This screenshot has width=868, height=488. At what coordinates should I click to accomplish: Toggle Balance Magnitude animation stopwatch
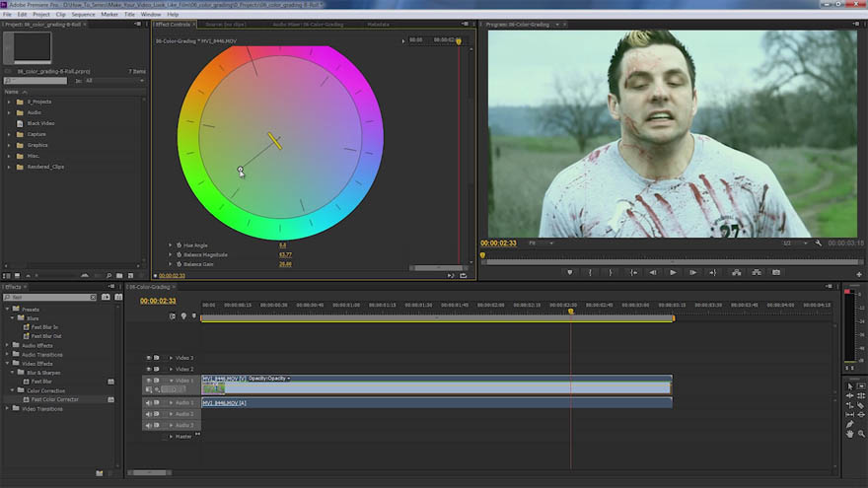179,254
